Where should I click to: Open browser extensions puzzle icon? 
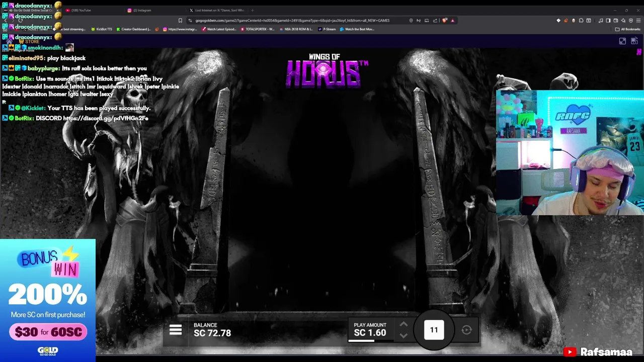[581, 21]
